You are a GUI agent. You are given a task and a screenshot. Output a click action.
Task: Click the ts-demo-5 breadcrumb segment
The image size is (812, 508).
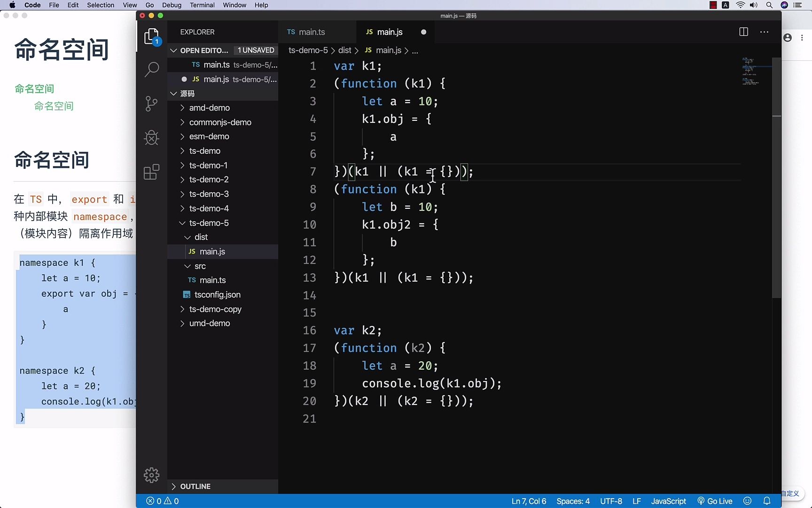308,50
